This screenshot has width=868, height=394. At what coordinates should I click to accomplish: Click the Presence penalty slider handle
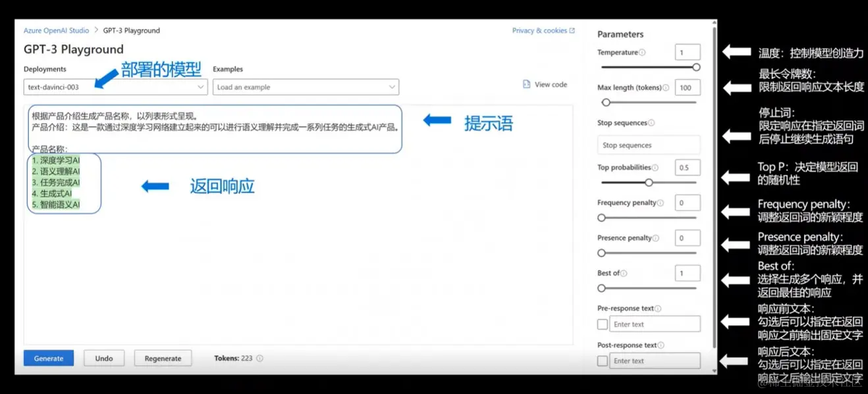[601, 253]
